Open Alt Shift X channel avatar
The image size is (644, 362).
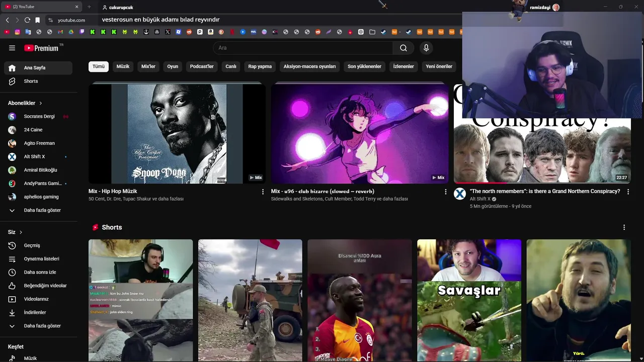460,194
